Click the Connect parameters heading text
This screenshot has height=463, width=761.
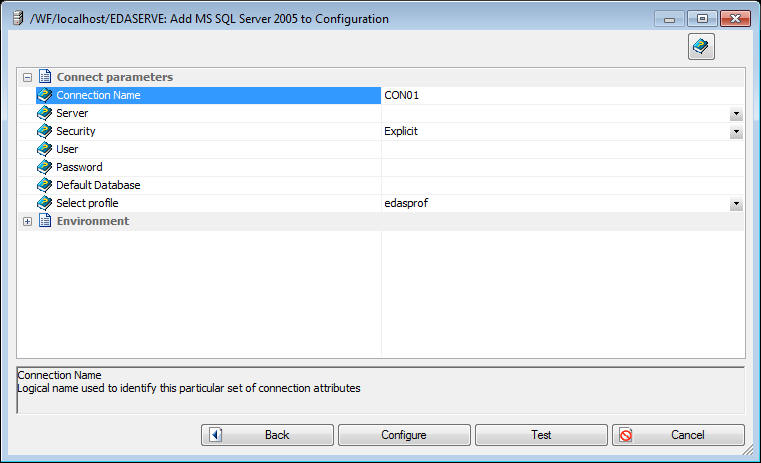point(115,77)
